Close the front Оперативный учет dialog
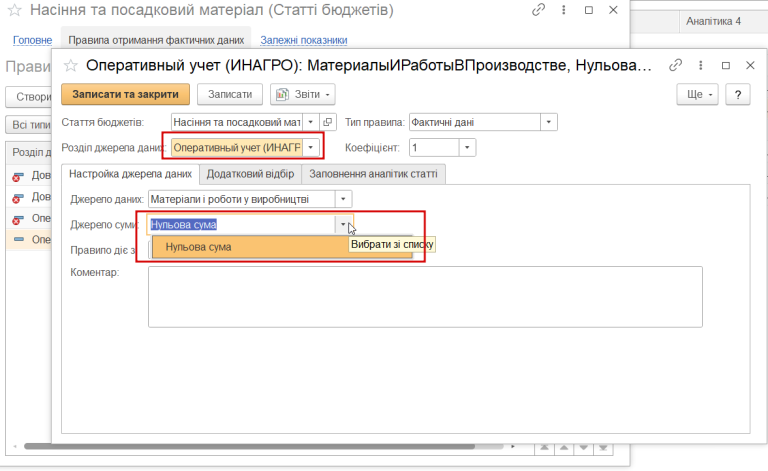Viewport: 768px width, 471px height. coord(750,65)
